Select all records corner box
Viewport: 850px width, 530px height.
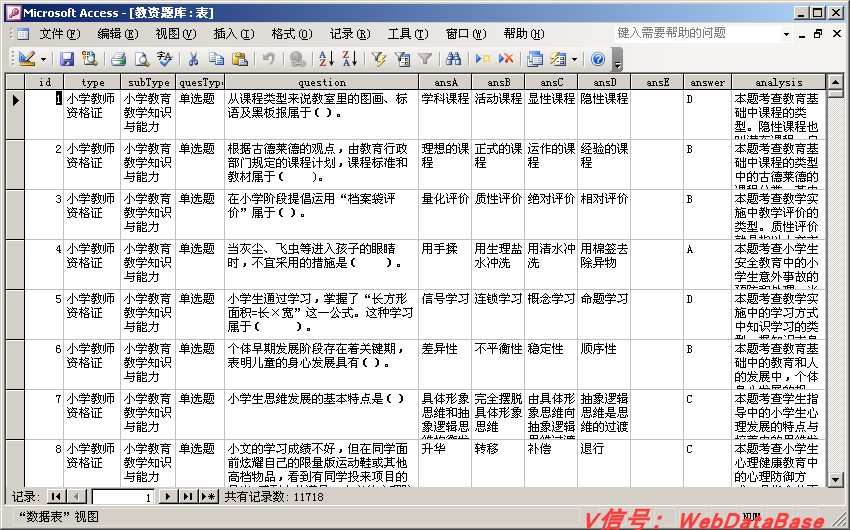(x=15, y=82)
